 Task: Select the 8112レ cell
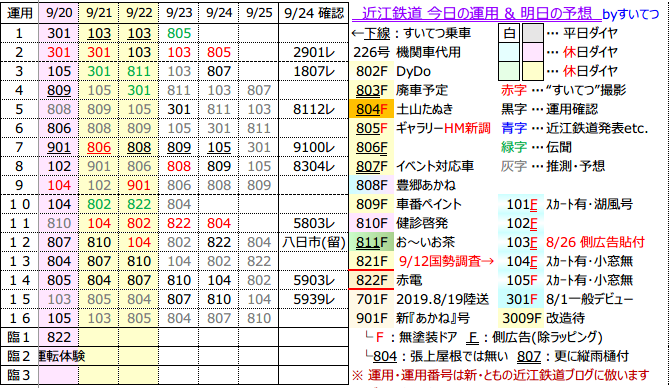(x=314, y=109)
